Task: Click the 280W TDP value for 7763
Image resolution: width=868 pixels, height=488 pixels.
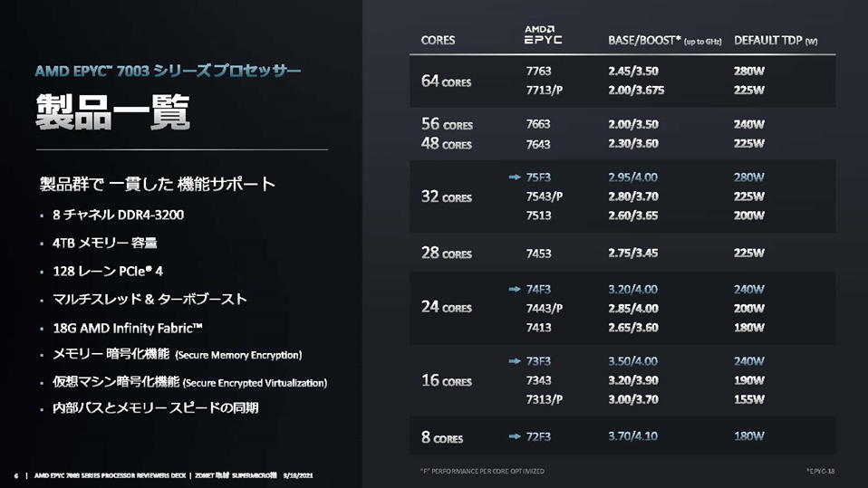Action: (749, 71)
